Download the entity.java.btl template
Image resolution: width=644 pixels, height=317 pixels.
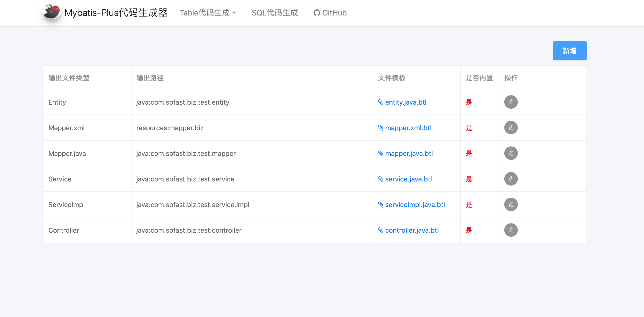[x=405, y=102]
